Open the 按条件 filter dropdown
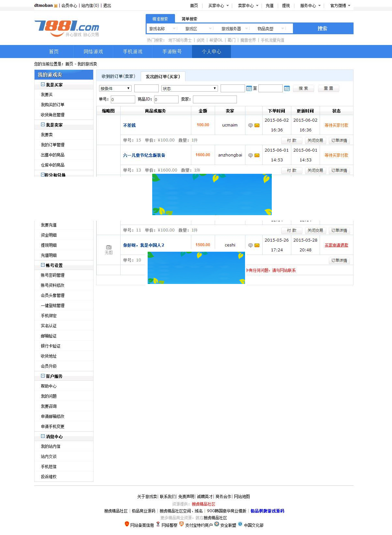 point(115,88)
